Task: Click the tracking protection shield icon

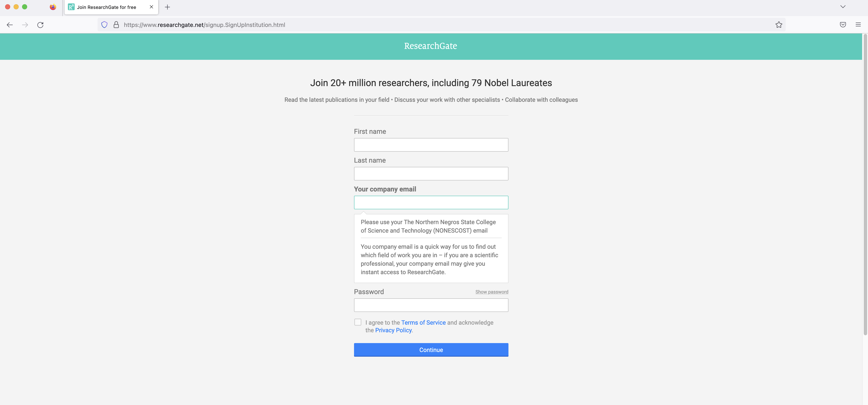Action: [104, 24]
